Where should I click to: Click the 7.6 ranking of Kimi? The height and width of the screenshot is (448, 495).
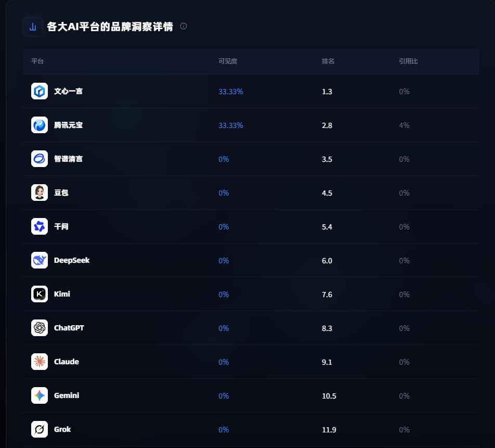click(x=327, y=295)
